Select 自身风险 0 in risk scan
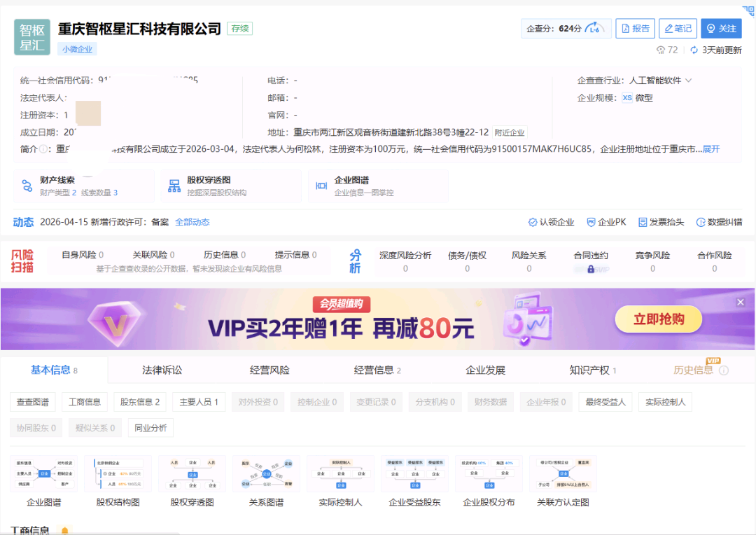Image resolution: width=756 pixels, height=535 pixels. (x=83, y=255)
